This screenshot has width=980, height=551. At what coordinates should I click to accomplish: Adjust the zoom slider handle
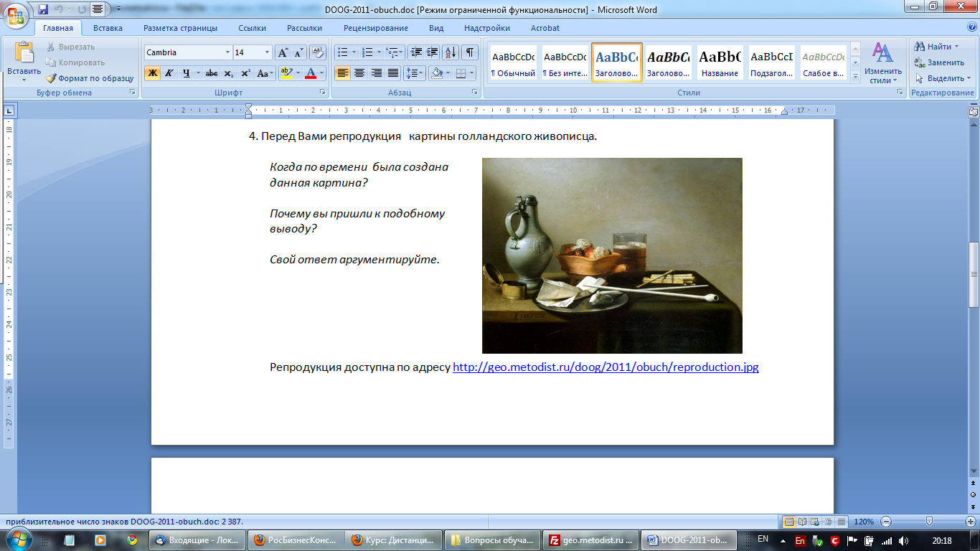tap(930, 522)
